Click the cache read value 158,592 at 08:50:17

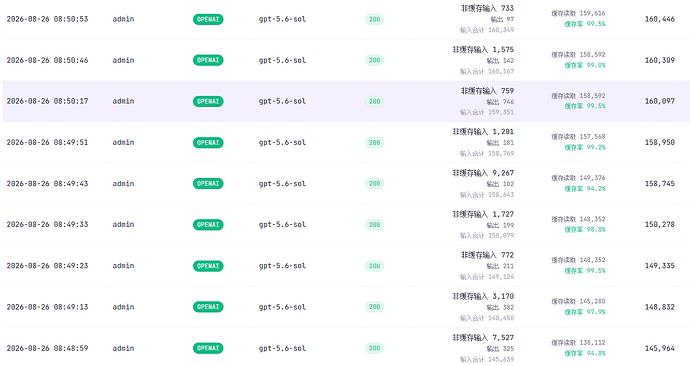[592, 96]
